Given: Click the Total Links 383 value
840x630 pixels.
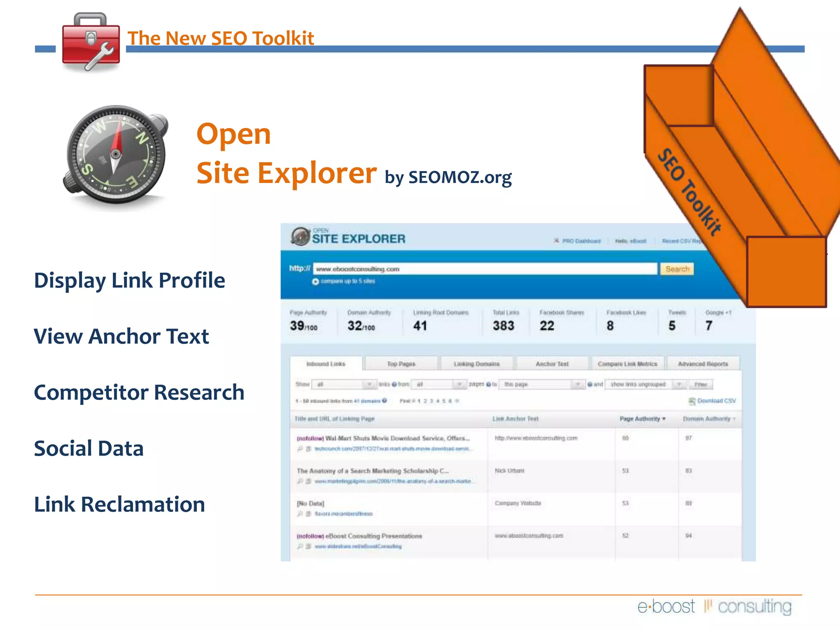Looking at the screenshot, I should pos(504,326).
